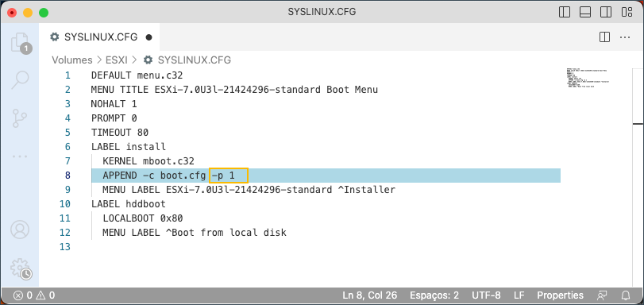Open errors and warnings problems indicator
The width and height of the screenshot is (644, 305).
[33, 295]
